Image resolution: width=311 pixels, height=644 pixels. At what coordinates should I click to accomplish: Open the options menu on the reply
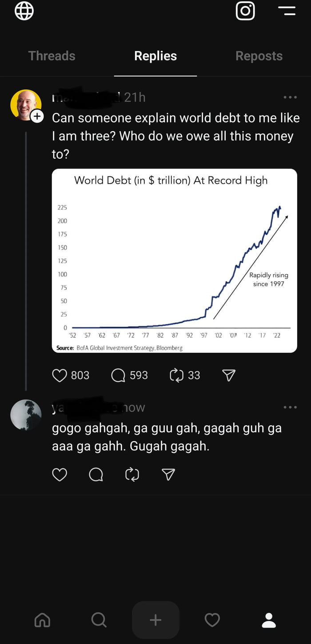(290, 407)
